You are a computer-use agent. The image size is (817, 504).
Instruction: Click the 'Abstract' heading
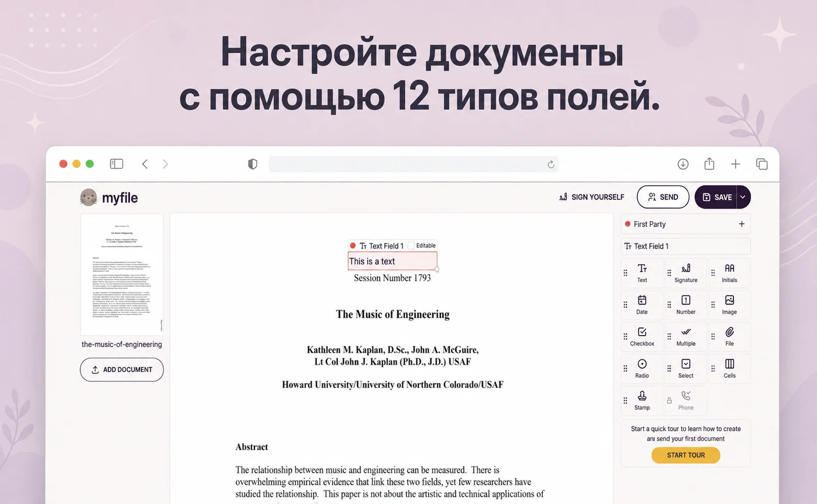[252, 447]
